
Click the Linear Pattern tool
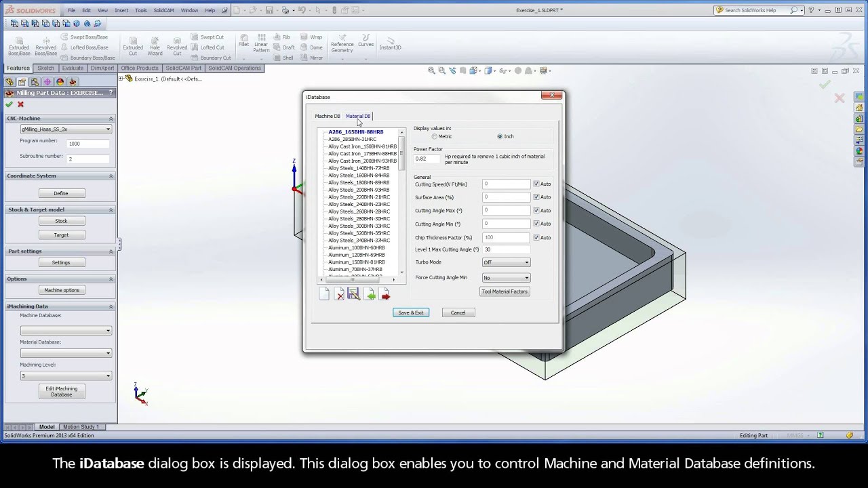[261, 44]
